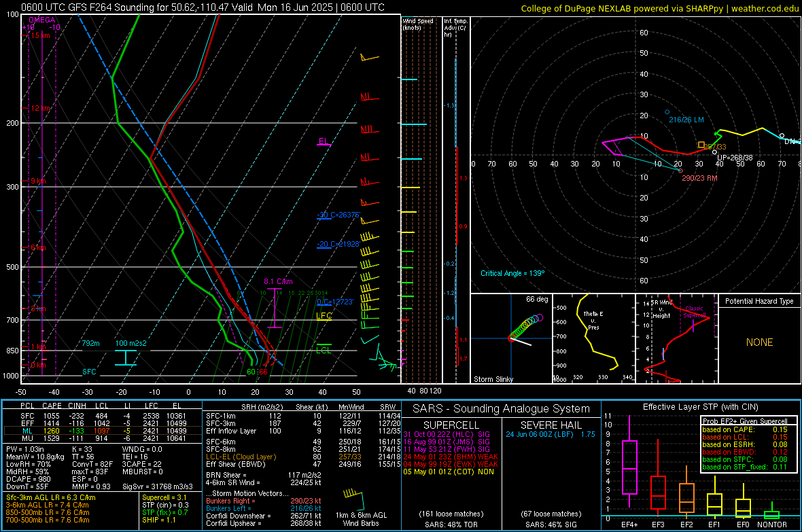Select the EFF parcel row
This screenshot has height=532, width=802.
(x=103, y=423)
